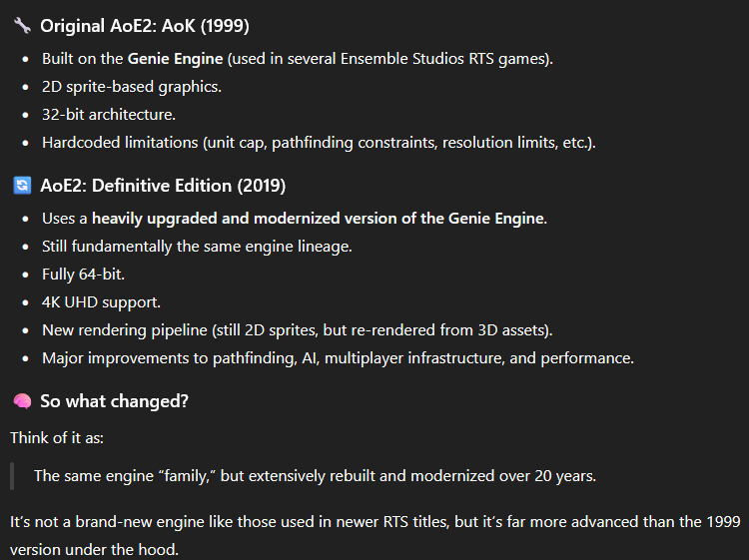The height and width of the screenshot is (560, 749).
Task: Click the "4K UHD support." bullet
Action: click(x=101, y=302)
